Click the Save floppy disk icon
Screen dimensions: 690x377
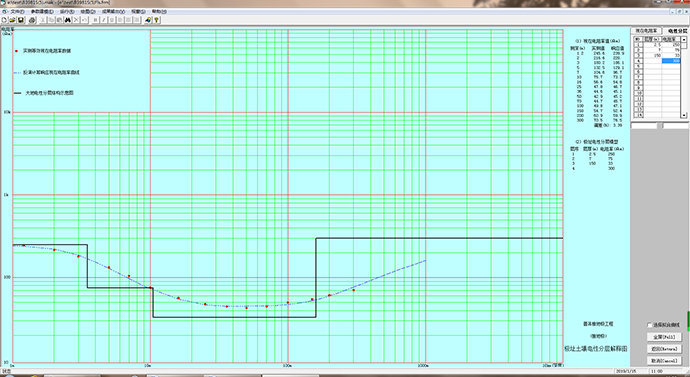point(20,20)
